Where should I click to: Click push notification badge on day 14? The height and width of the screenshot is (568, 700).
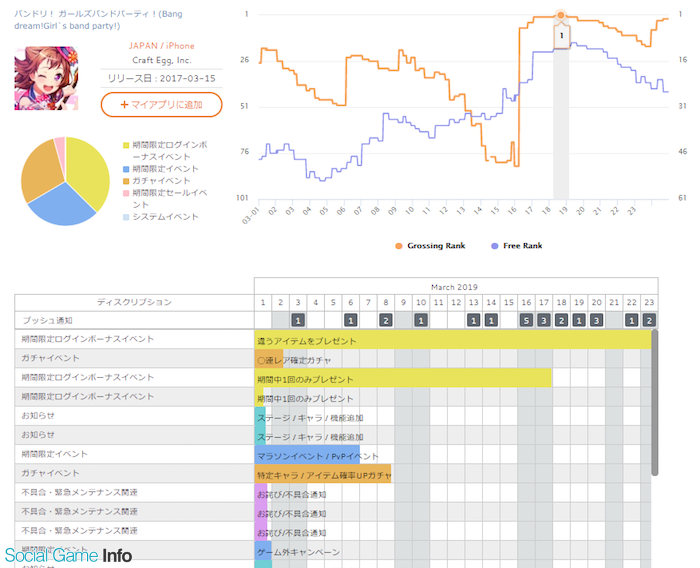tap(491, 320)
